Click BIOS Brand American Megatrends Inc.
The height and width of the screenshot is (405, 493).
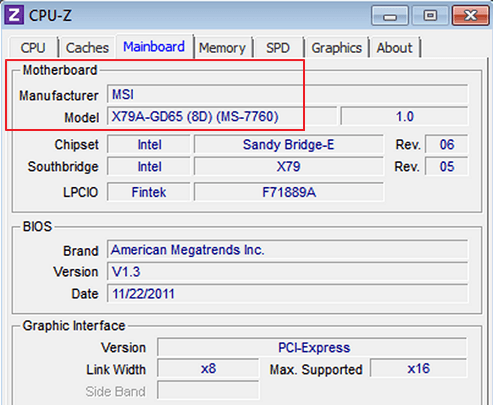click(288, 249)
